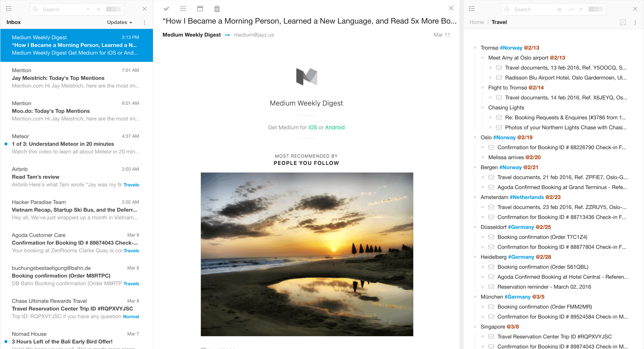644x349 pixels.
Task: Click unread dot on Meteor email
Action: click(6, 144)
